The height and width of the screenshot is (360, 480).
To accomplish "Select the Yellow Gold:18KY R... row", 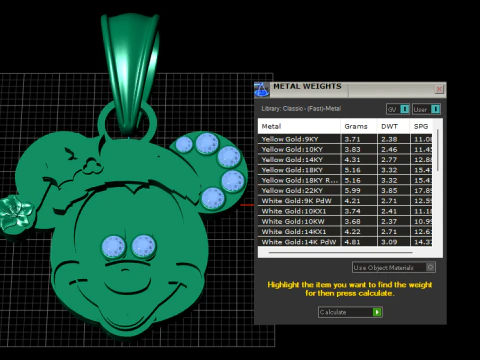I will [x=345, y=180].
